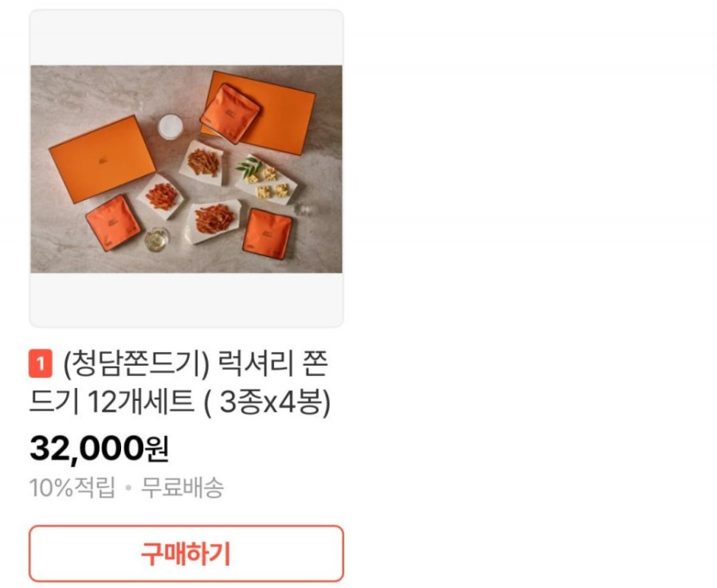Click the bottom-center plate of red snacks
Image resolution: width=717 pixels, height=588 pixels.
213,221
